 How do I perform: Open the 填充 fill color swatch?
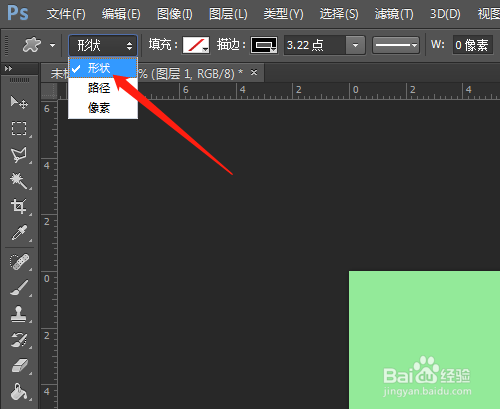[196, 45]
